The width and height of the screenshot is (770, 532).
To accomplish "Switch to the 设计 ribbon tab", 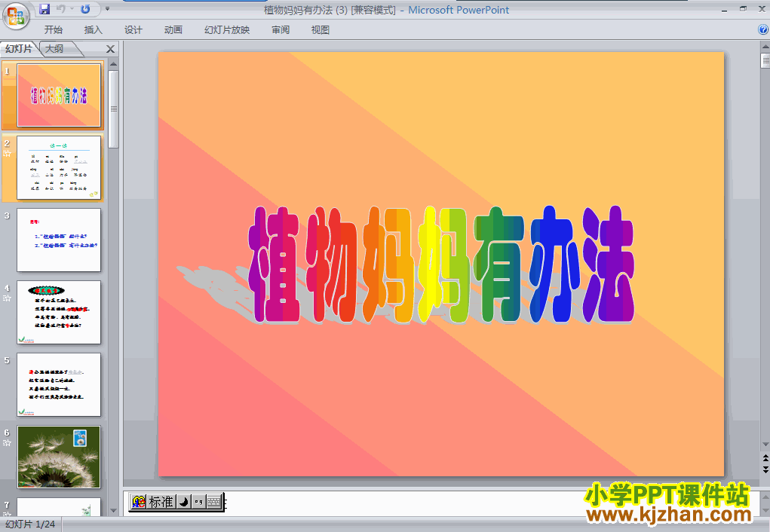I will click(x=133, y=30).
